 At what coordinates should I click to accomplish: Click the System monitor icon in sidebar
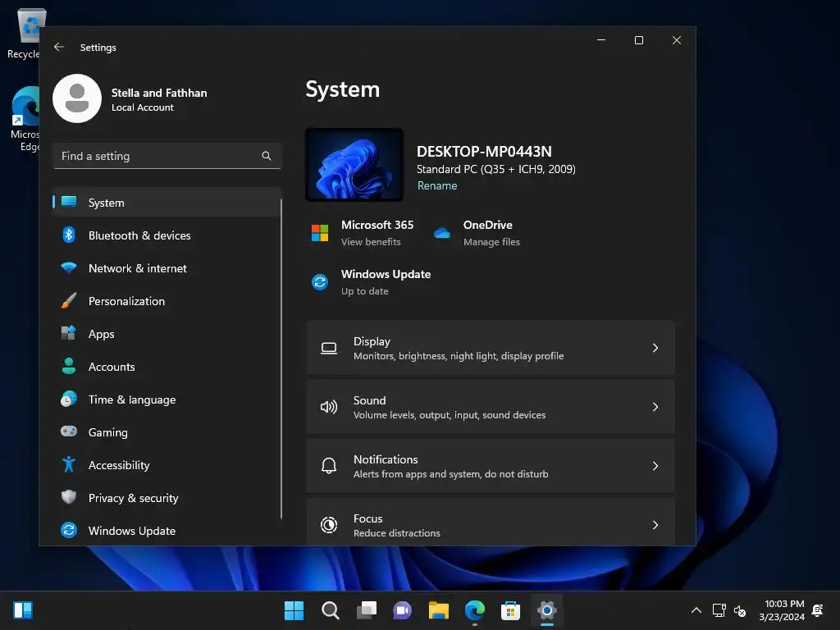69,202
